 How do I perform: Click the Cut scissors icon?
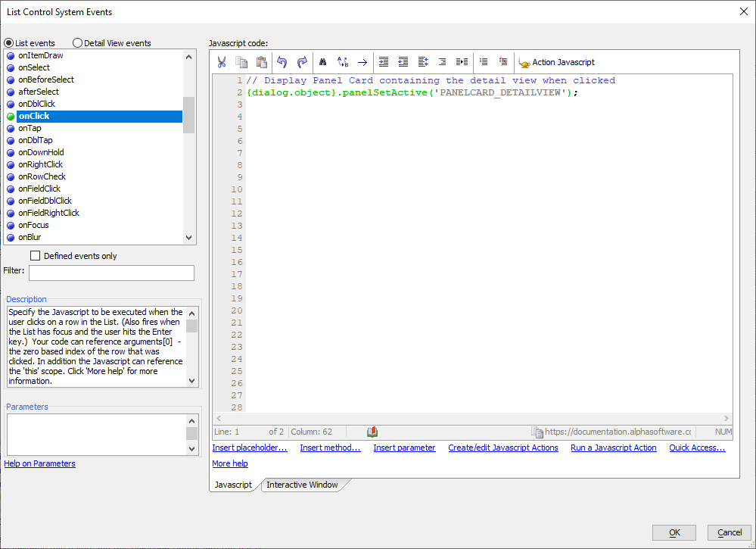point(222,62)
